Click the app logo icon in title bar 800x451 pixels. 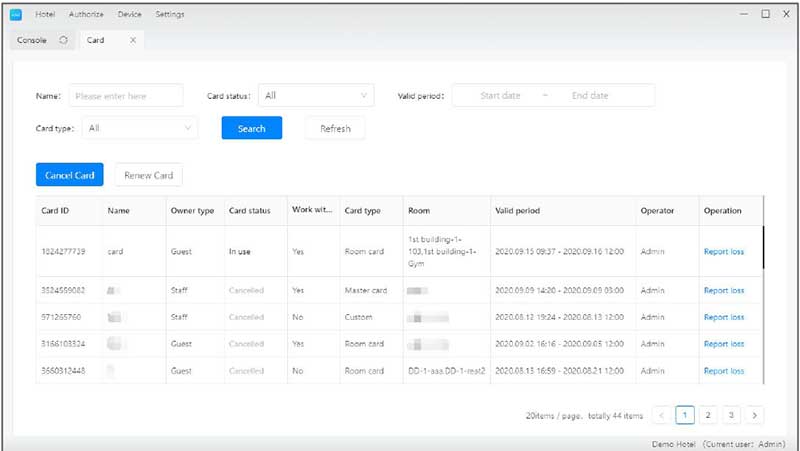coord(15,14)
